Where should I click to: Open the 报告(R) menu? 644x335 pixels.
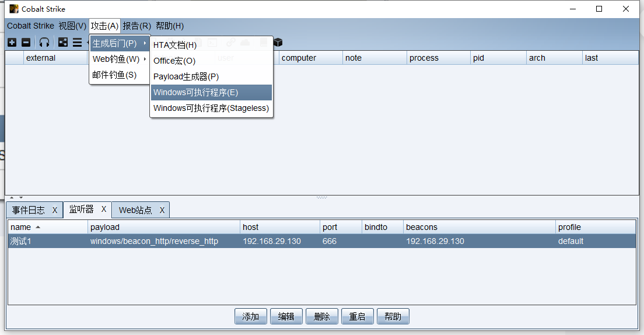(x=136, y=26)
